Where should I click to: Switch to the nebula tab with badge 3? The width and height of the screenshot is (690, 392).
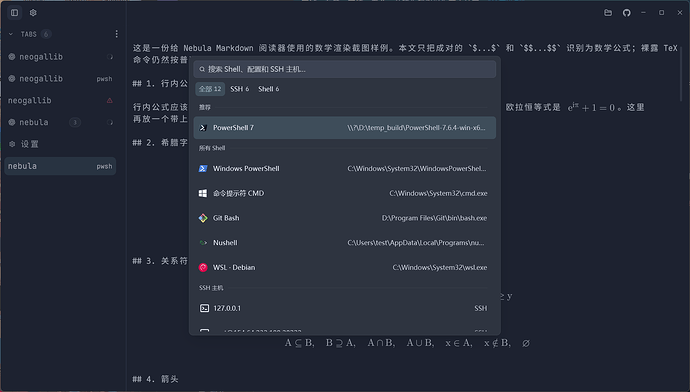click(60, 122)
